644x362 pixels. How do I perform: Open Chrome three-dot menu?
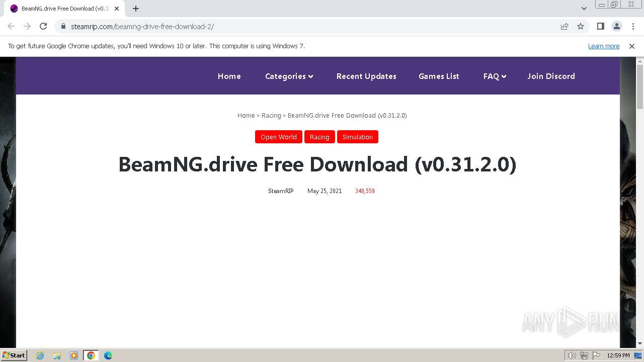click(x=633, y=26)
